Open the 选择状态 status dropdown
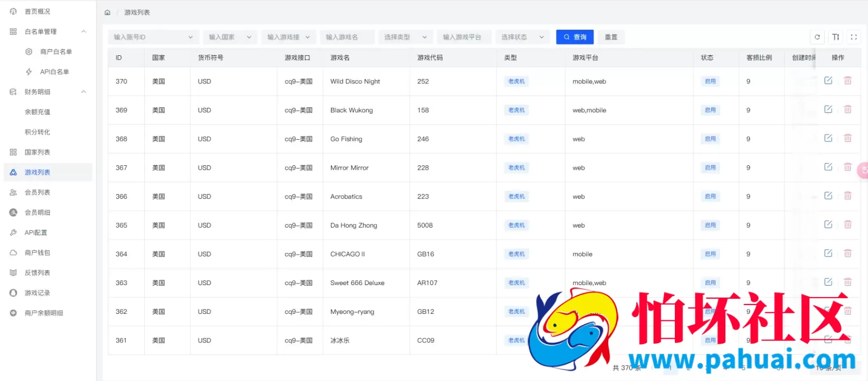This screenshot has height=381, width=868. pos(522,37)
